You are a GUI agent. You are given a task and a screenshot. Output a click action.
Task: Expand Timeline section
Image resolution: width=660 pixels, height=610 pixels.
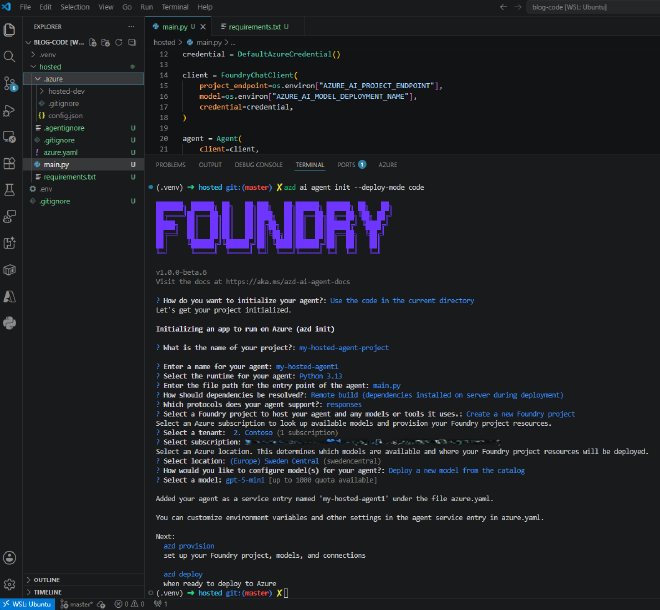point(83,592)
